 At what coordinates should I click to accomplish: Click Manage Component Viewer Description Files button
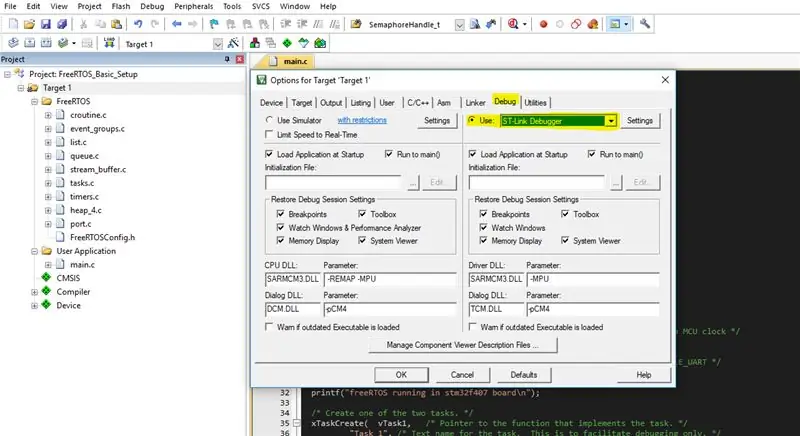pos(462,345)
